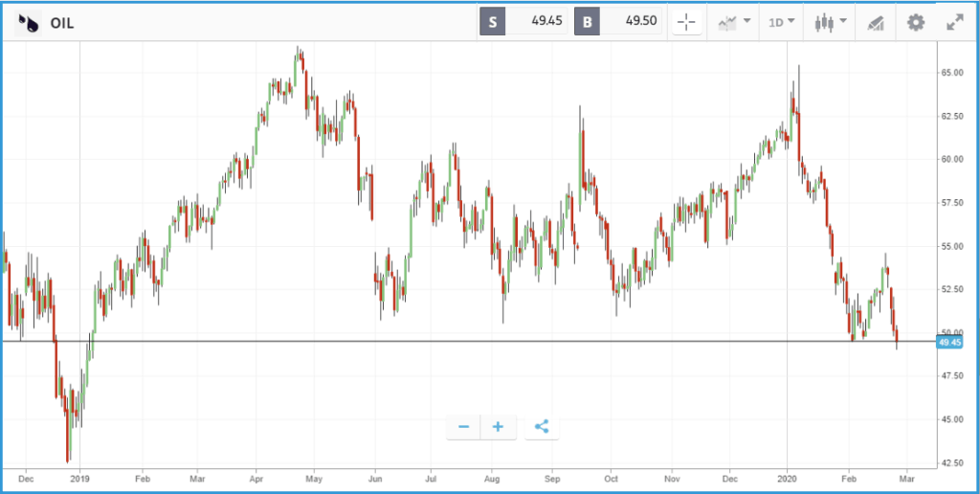Viewport: 980px width, 494px height.
Task: Click the blue 49.45 price axis label
Action: pyautogui.click(x=949, y=342)
